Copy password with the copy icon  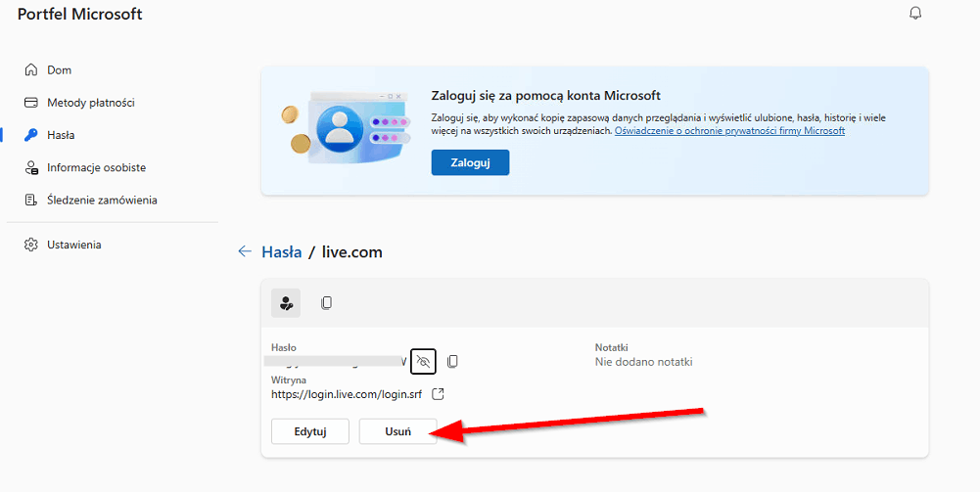pyautogui.click(x=452, y=361)
